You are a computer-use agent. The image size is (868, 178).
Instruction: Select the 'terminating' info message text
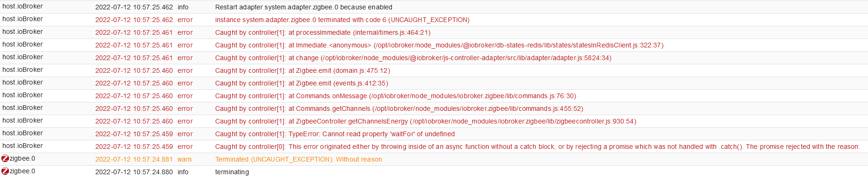[x=232, y=172]
